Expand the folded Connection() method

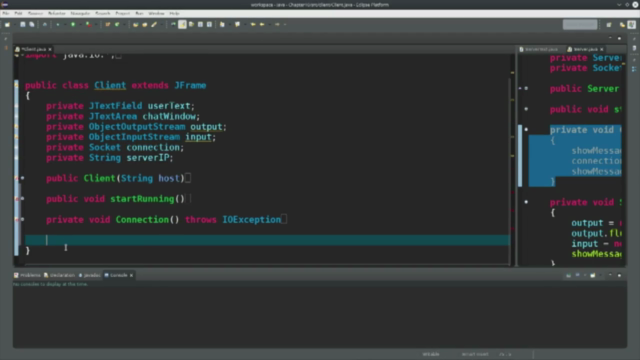pyautogui.click(x=22, y=219)
